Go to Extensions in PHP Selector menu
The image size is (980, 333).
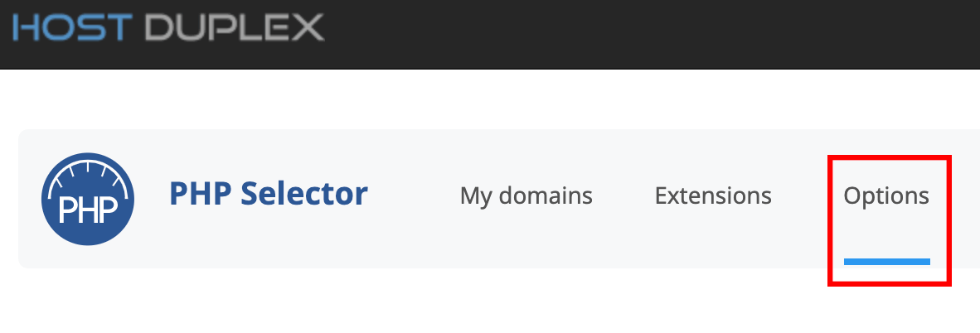[713, 196]
